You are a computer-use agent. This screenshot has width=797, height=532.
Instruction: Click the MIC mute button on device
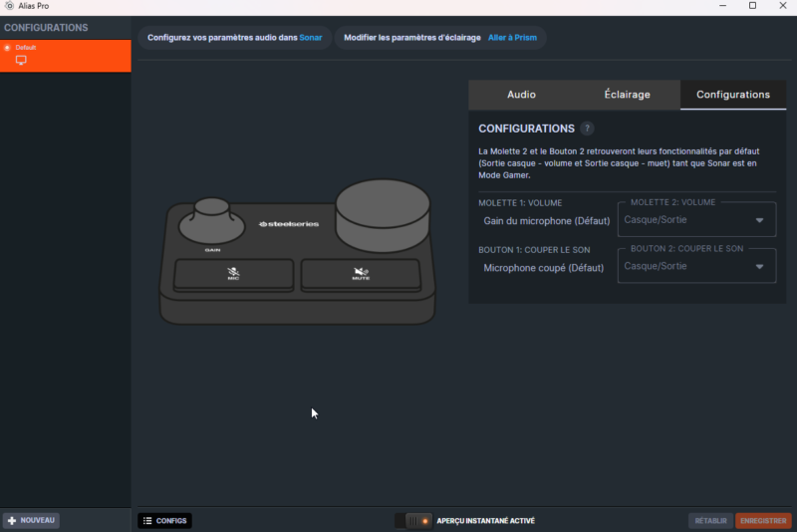[x=233, y=274]
